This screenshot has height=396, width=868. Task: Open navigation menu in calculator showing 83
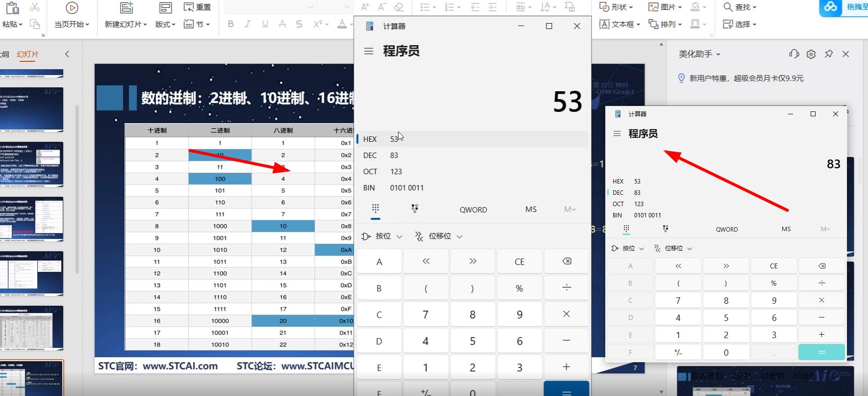point(617,133)
